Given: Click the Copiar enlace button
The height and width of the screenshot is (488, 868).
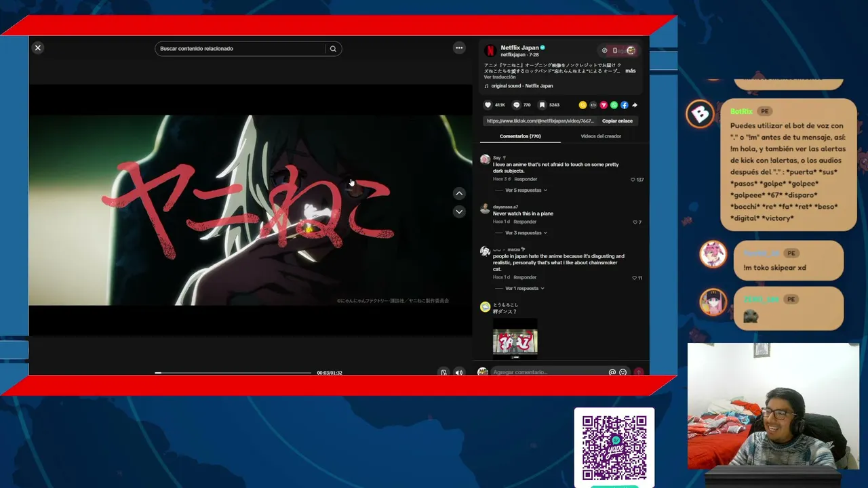Looking at the screenshot, I should tap(617, 121).
